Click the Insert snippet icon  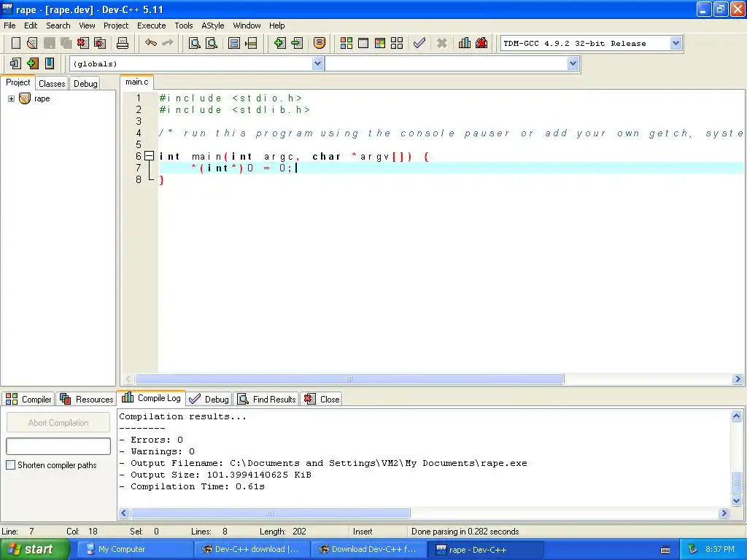click(15, 63)
